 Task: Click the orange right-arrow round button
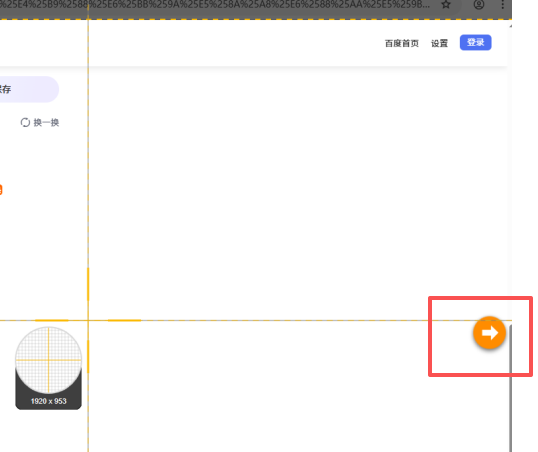click(489, 333)
